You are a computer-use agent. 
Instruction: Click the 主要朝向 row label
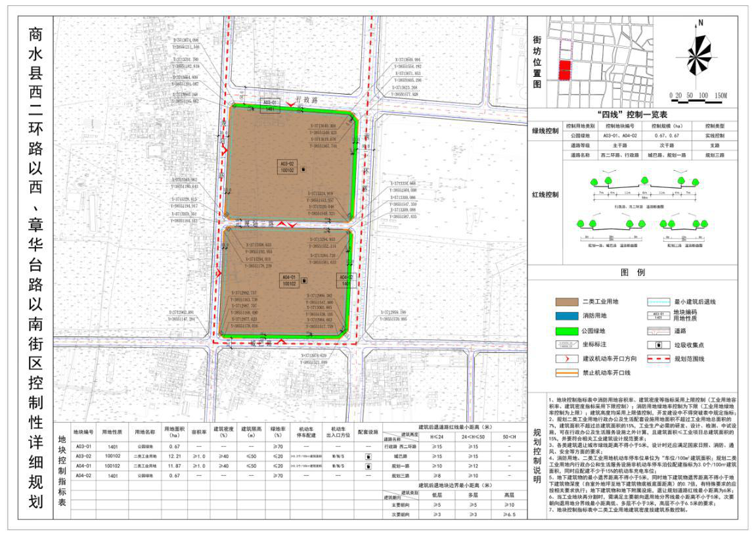400,505
